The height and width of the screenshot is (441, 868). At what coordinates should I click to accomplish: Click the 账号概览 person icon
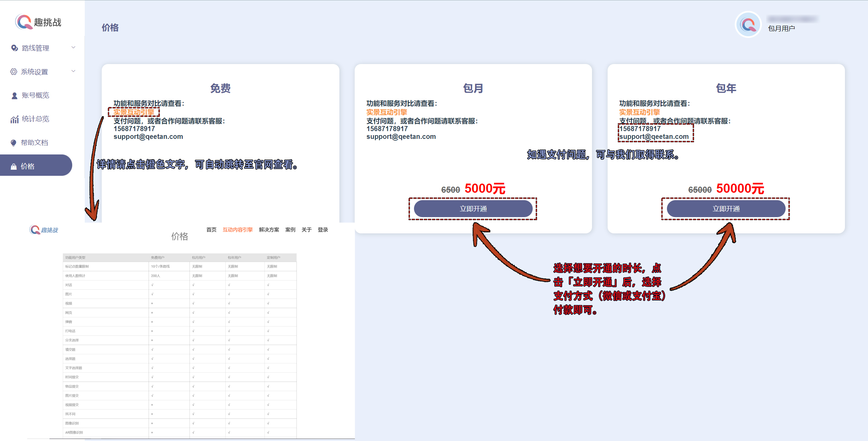click(14, 96)
